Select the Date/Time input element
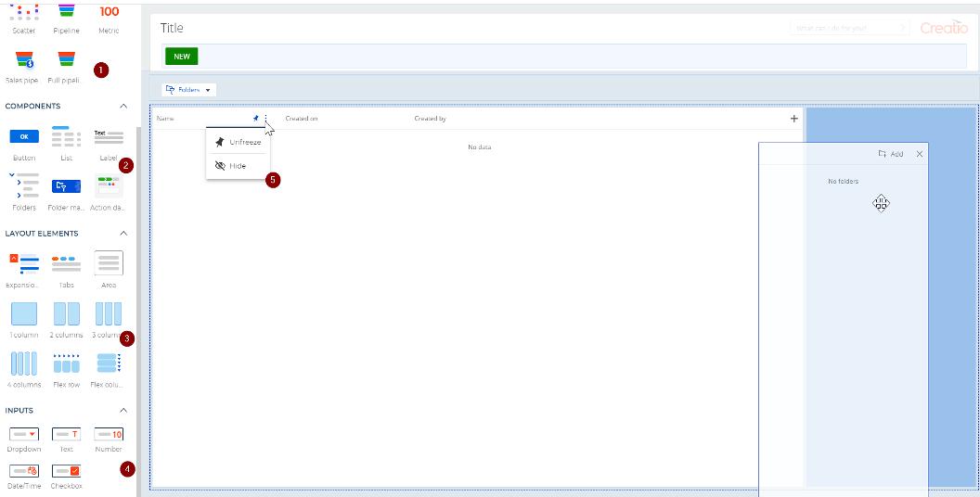The image size is (980, 497). coord(24,477)
